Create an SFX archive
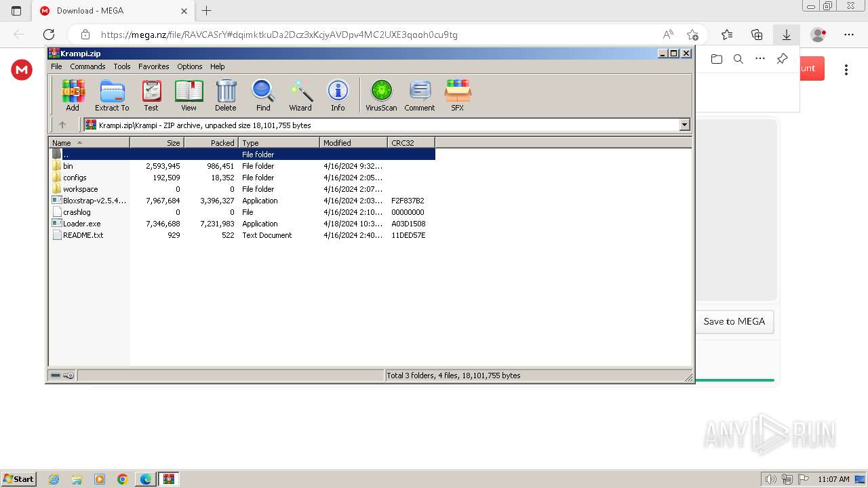Screen dimensions: 868x488 pyautogui.click(x=458, y=95)
